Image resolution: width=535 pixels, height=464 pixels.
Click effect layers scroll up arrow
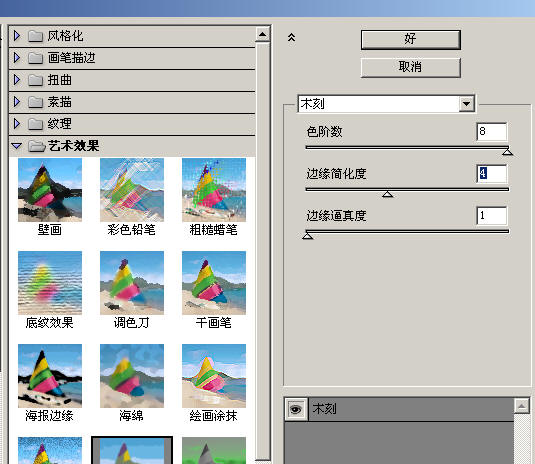point(521,406)
